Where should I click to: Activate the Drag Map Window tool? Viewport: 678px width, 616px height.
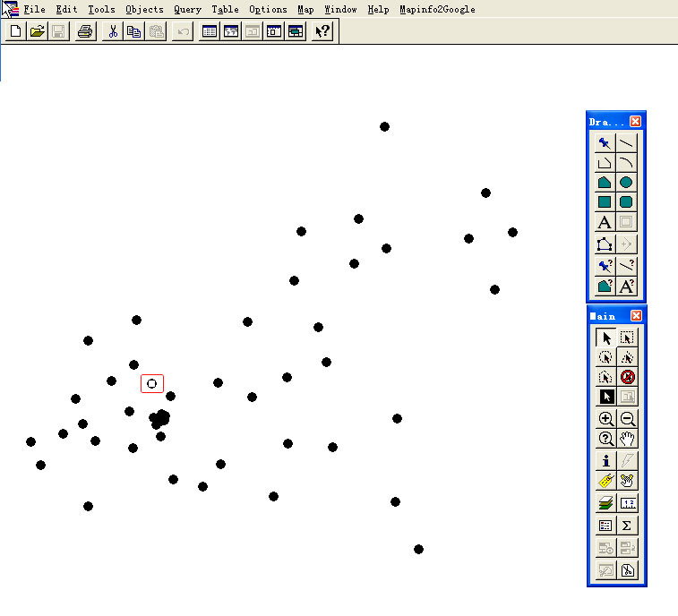tap(627, 481)
